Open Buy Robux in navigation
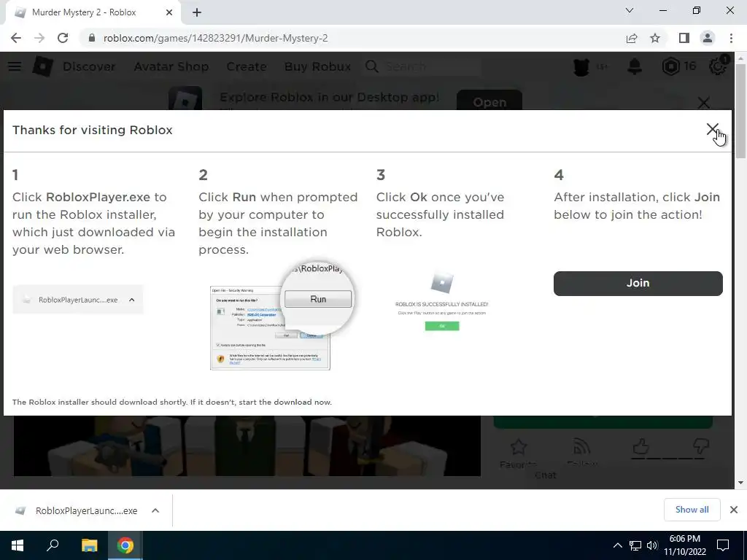Image resolution: width=747 pixels, height=560 pixels. (318, 66)
